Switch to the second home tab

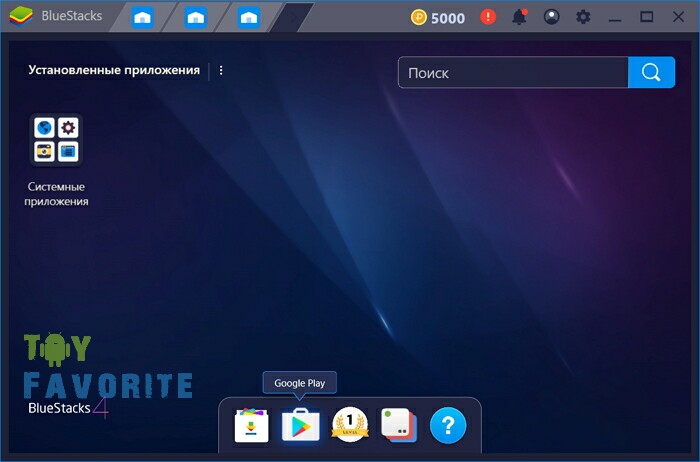(196, 17)
